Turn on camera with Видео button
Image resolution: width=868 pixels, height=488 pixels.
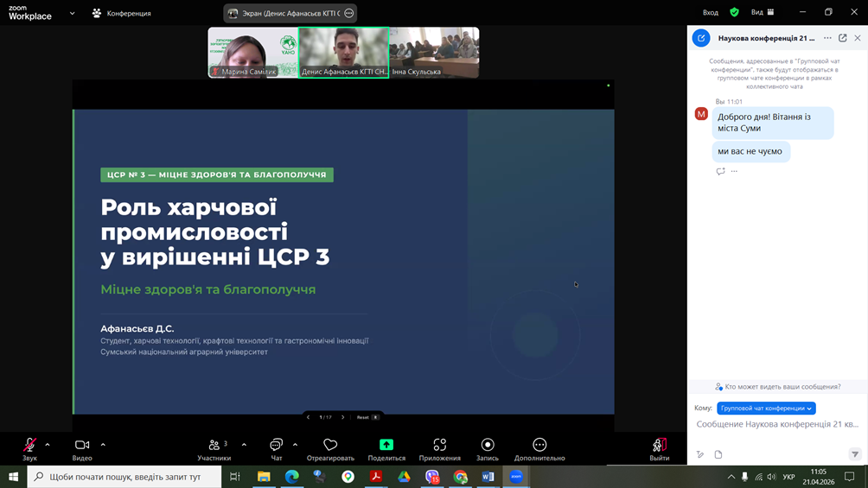pos(82,445)
